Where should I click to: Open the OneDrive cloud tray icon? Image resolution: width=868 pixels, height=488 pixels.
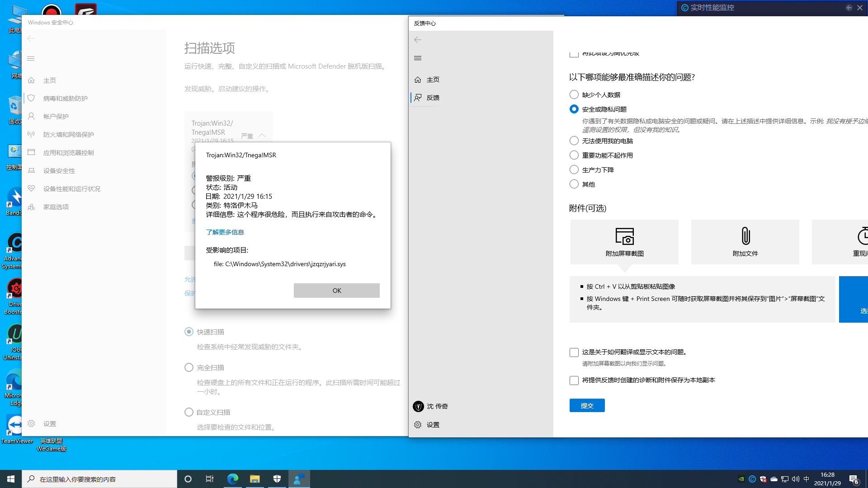point(774,479)
